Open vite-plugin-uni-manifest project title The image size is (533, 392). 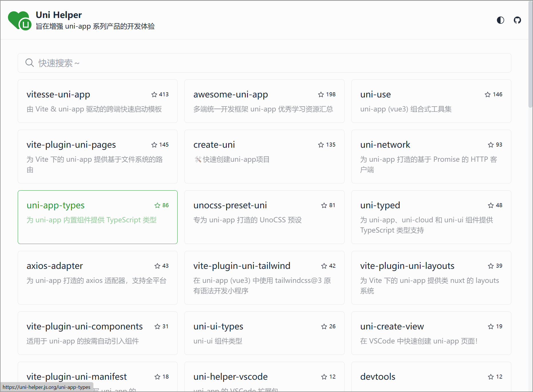(76, 377)
